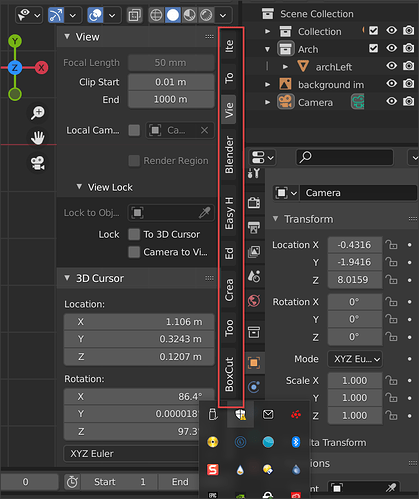Image resolution: width=419 pixels, height=499 pixels.
Task: Toggle viewport gizmos display
Action: tap(55, 15)
